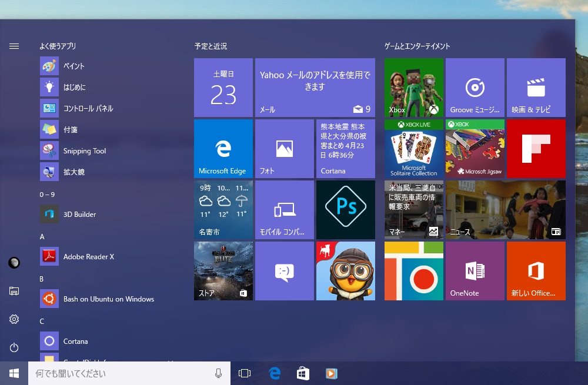588x385 pixels.
Task: Click the letter A section header
Action: click(x=42, y=236)
